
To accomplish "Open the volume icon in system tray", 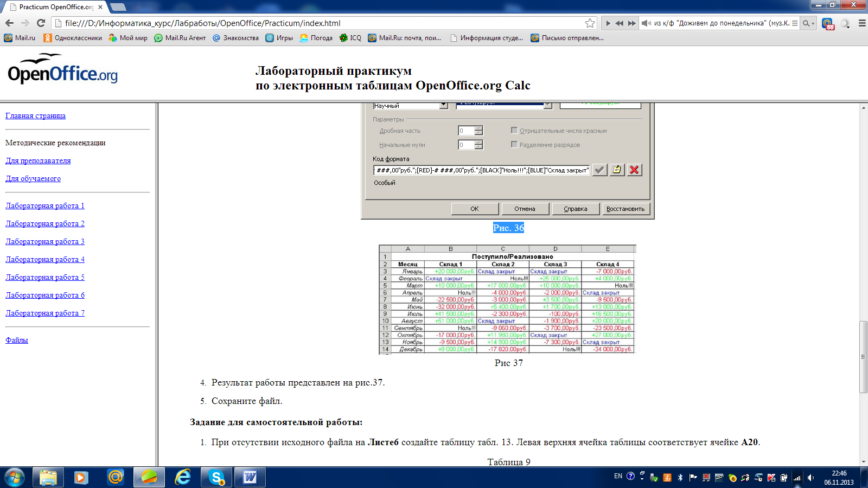I will 810,478.
